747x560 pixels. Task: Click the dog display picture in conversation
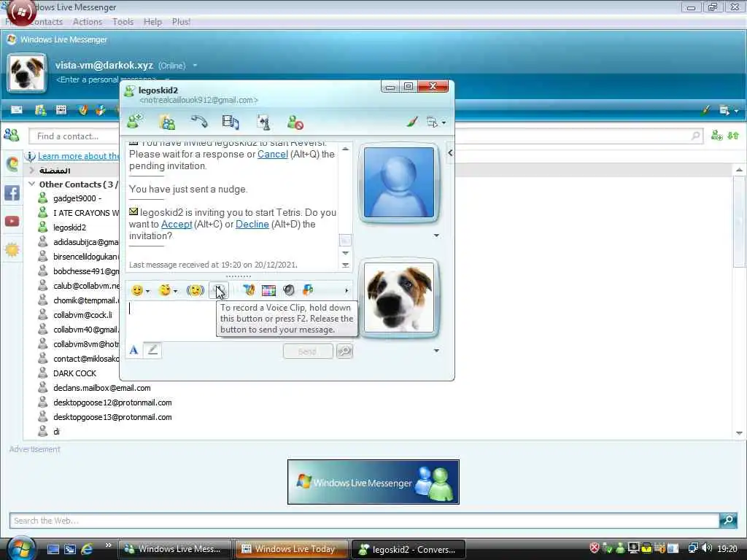[x=399, y=297]
